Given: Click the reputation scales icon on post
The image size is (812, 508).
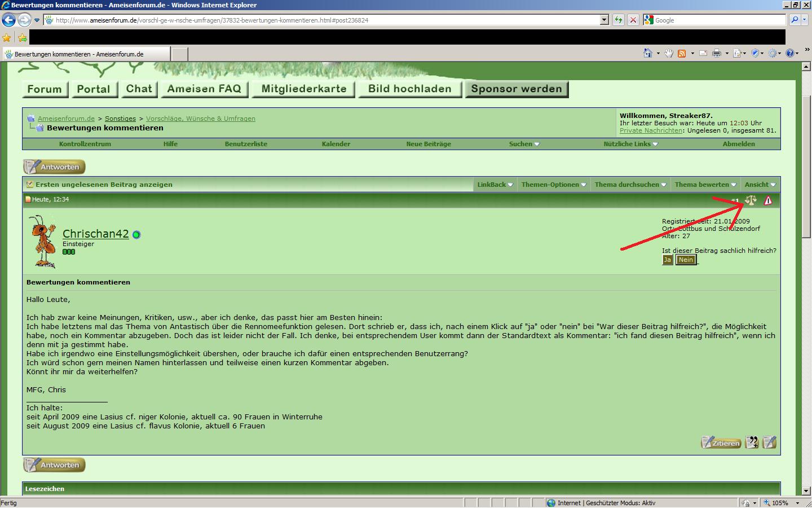Looking at the screenshot, I should [x=751, y=200].
